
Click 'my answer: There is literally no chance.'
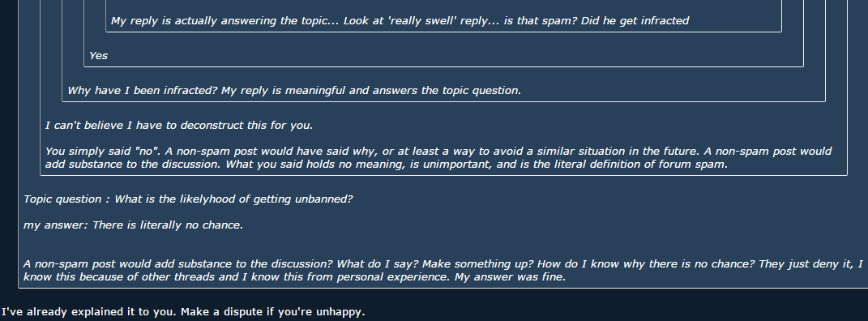[x=134, y=225]
